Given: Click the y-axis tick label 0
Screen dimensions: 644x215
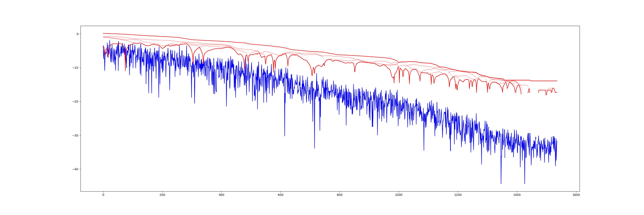Looking at the screenshot, I should 77,34.
